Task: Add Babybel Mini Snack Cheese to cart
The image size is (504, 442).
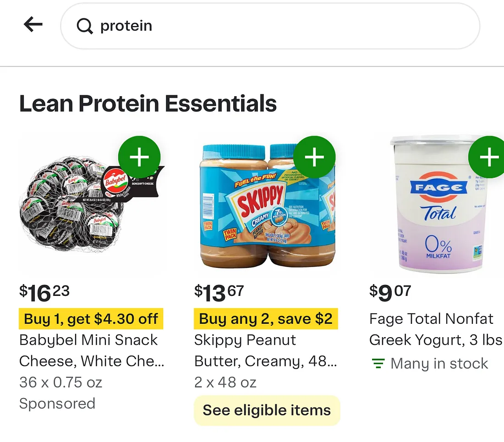Action: pyautogui.click(x=139, y=157)
